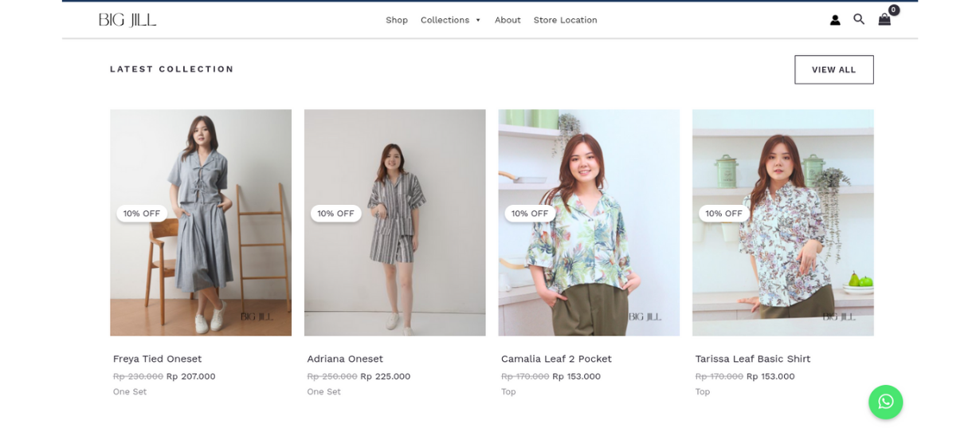Click the Adriana Oneset title link

345,359
